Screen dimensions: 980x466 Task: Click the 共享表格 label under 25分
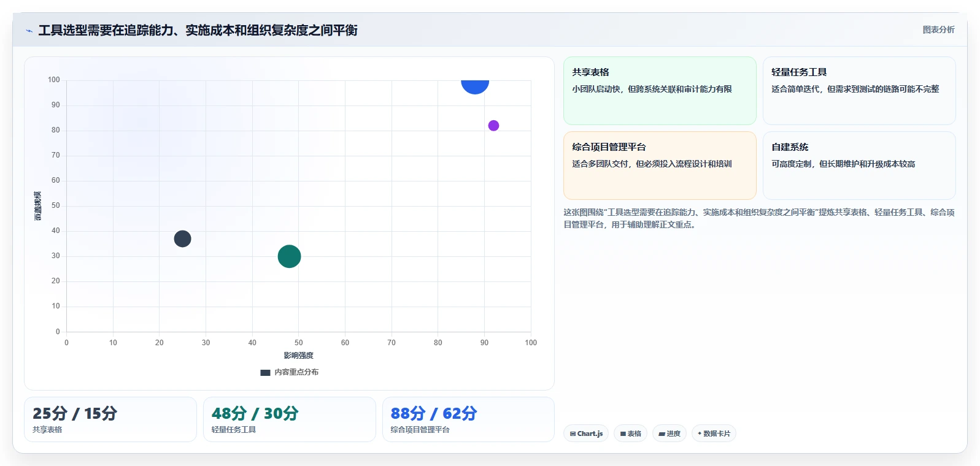47,430
